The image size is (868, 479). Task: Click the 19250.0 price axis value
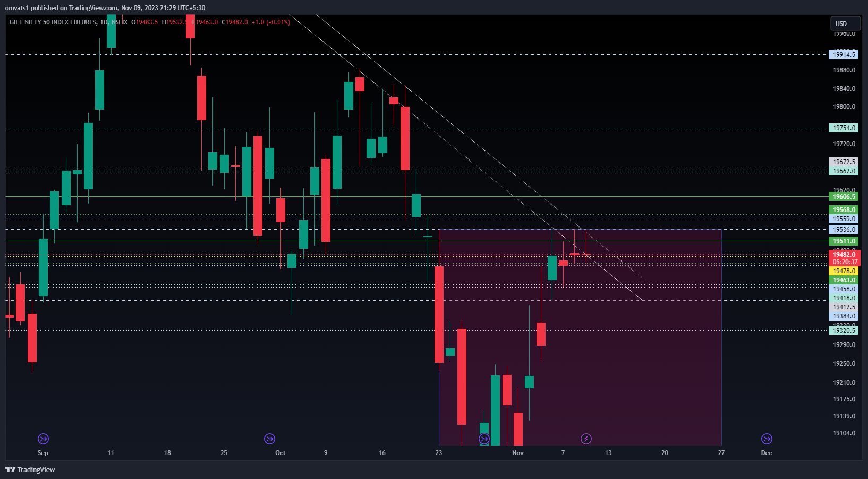coord(844,364)
